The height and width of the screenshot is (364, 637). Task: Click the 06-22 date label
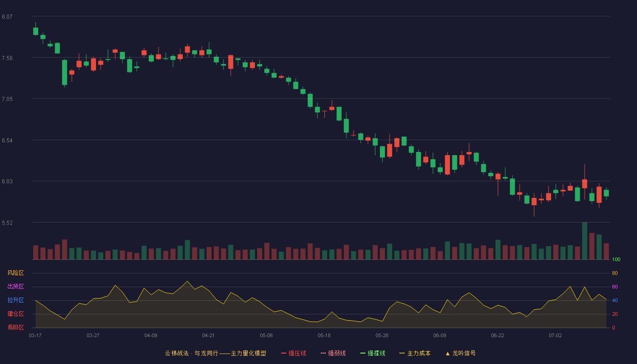coord(497,335)
